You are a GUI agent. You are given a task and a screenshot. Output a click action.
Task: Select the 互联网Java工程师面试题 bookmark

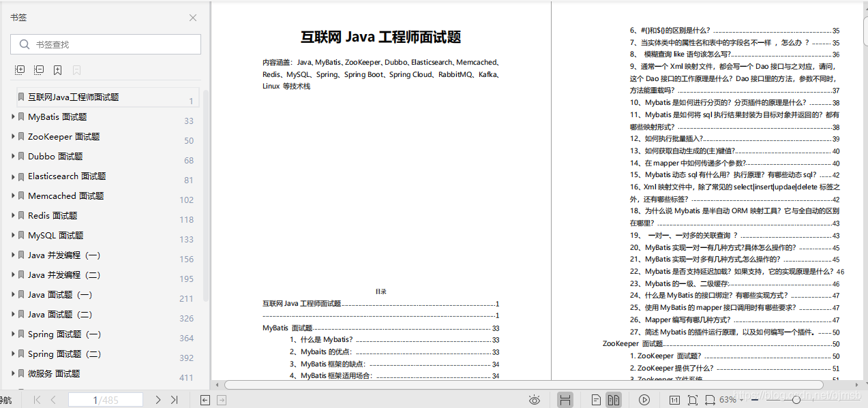click(x=108, y=97)
